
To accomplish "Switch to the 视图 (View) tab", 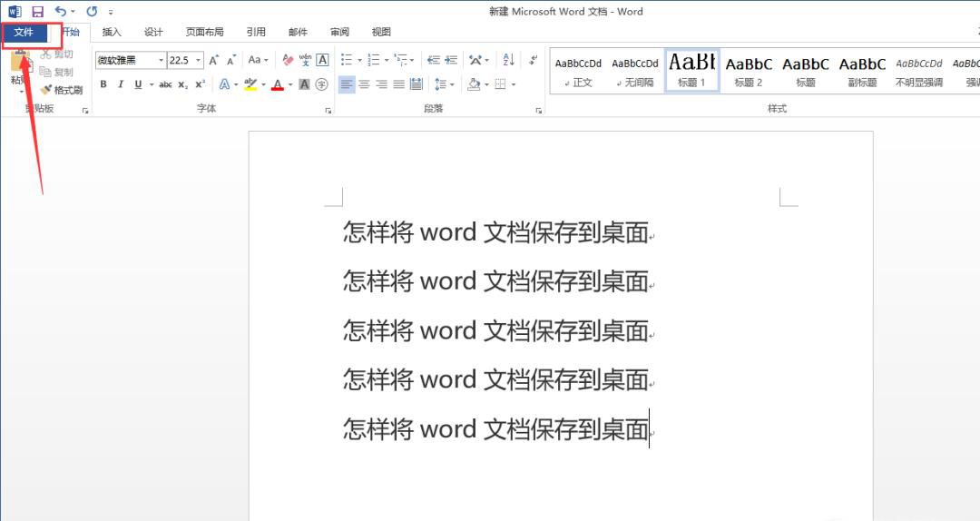I will (381, 32).
